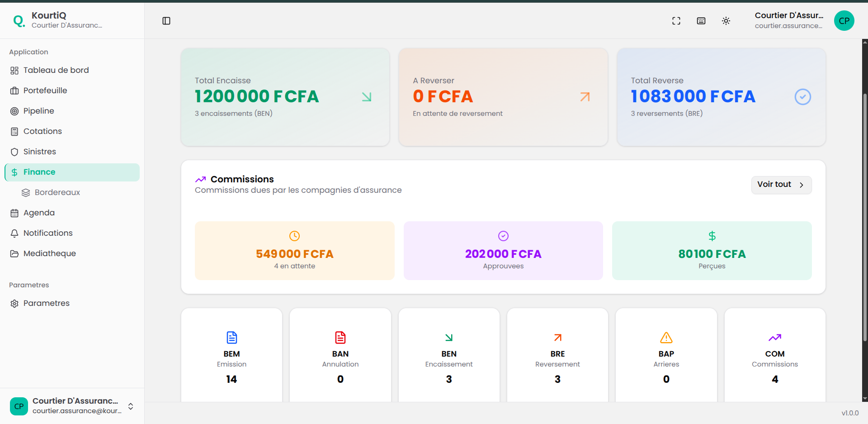Viewport: 868px width, 424px height.
Task: Open the CP profile avatar at top right
Action: coord(844,20)
